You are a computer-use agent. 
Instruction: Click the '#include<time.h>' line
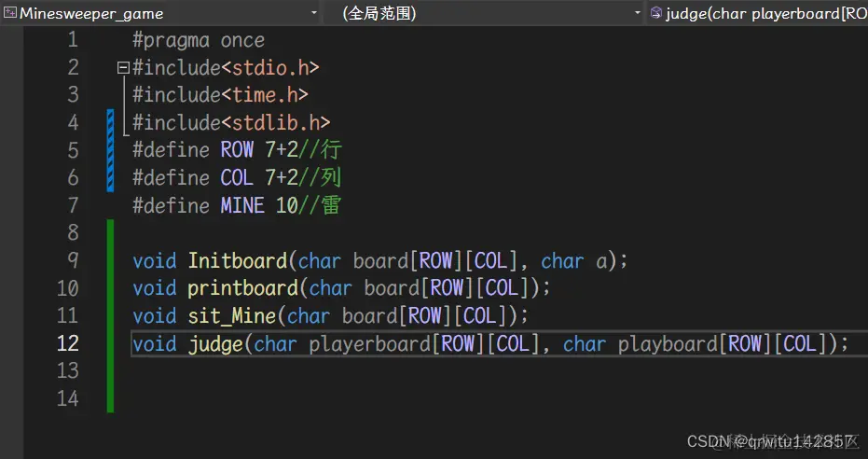[x=220, y=95]
